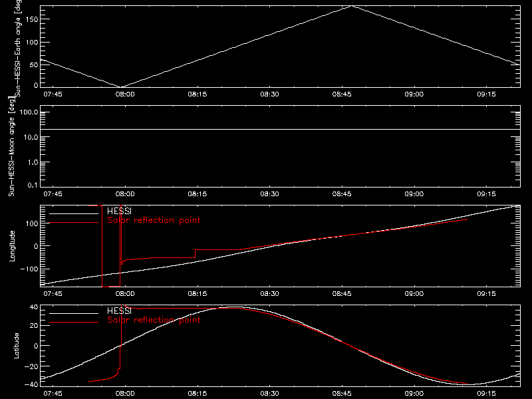Select 08:15 label under the Longitude plot

[x=197, y=294]
